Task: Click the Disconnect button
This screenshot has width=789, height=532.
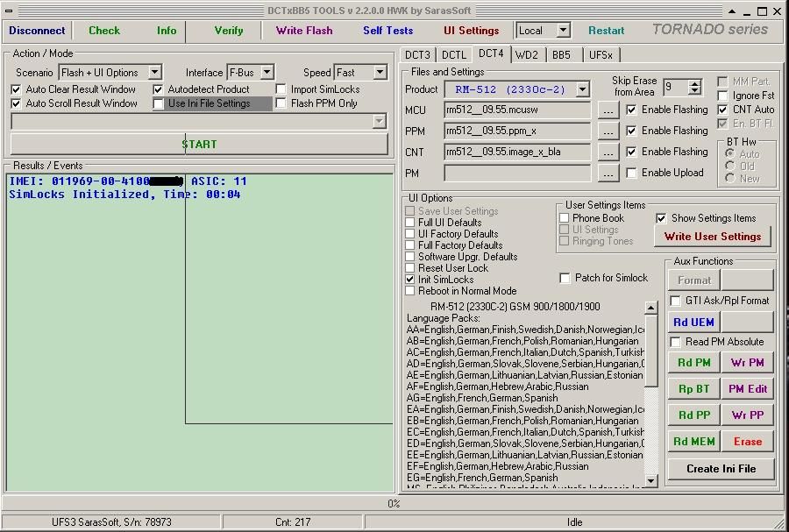Action: point(37,31)
